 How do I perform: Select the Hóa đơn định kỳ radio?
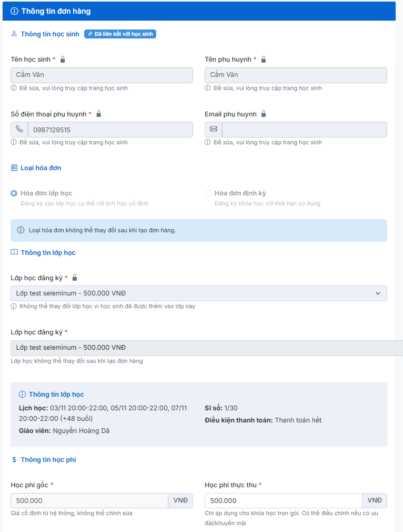tap(208, 193)
